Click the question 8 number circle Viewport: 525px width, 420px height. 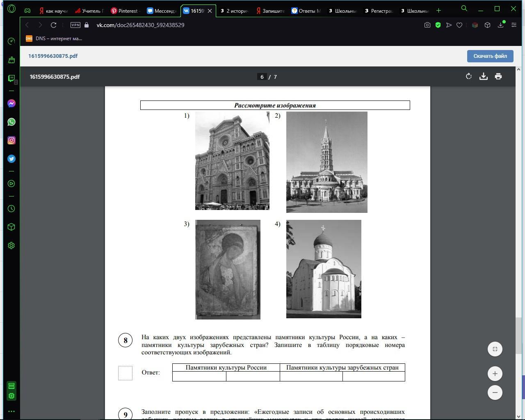point(125,340)
